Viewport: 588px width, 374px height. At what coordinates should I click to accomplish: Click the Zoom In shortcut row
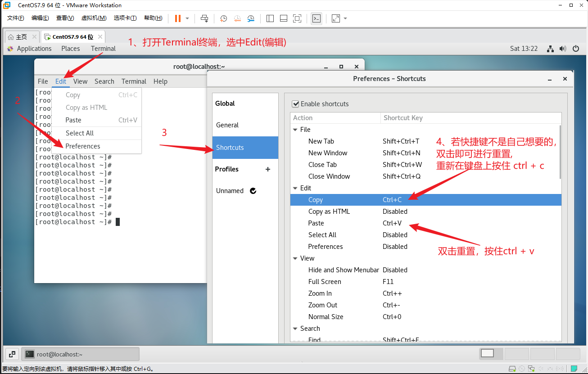click(425, 293)
